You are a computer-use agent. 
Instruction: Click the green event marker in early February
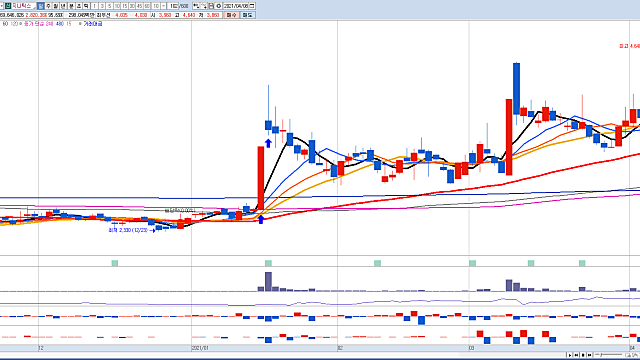click(x=378, y=263)
